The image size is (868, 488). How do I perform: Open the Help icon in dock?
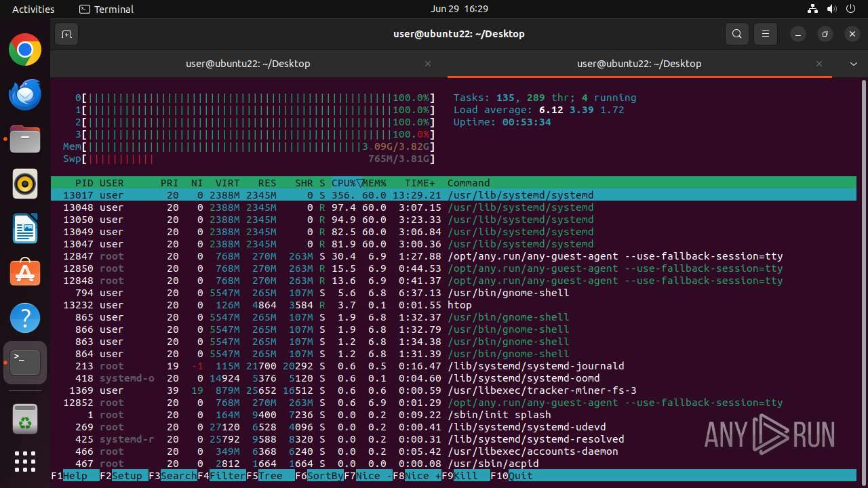[x=25, y=318]
